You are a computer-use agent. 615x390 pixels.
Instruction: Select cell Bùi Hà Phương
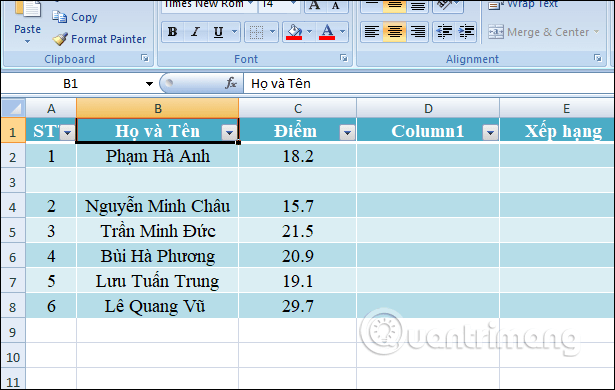[x=158, y=256]
